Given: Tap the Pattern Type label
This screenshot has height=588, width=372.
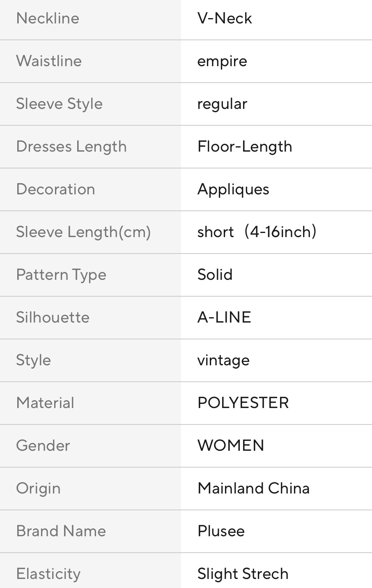Looking at the screenshot, I should click(61, 275).
